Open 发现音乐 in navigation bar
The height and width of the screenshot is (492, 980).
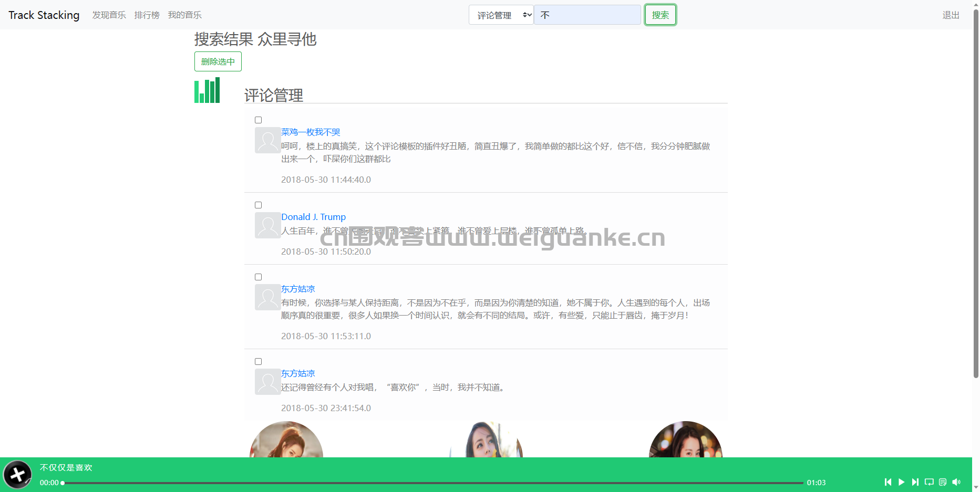click(109, 15)
